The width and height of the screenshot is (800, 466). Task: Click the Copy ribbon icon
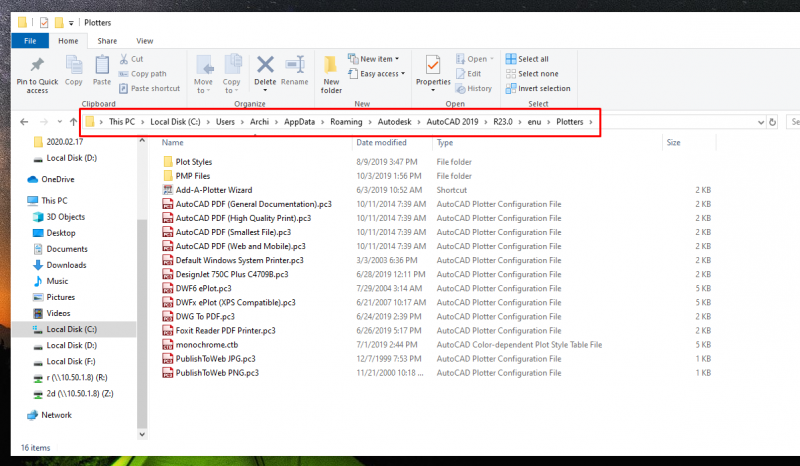[74, 65]
